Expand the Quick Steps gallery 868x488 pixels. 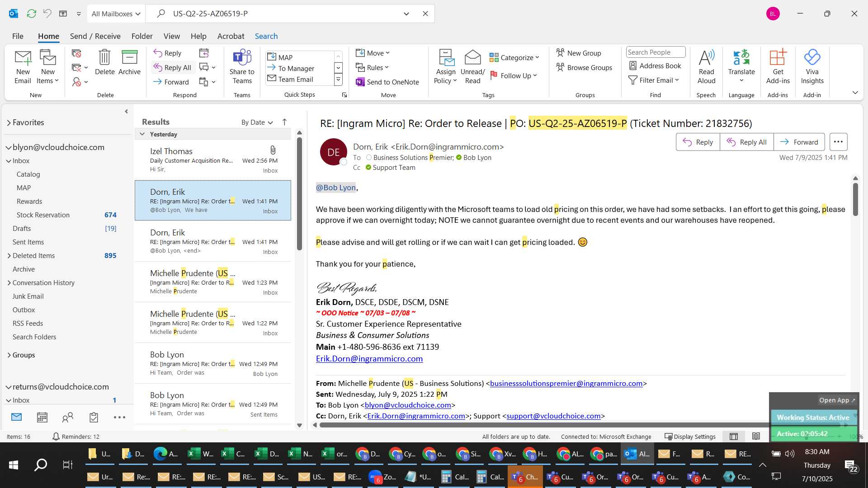point(338,80)
